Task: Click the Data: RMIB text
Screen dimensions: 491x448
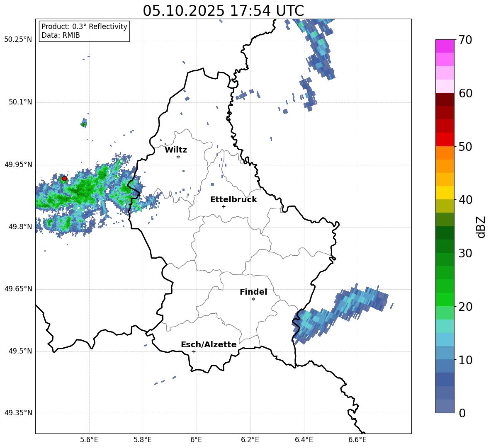Action: pyautogui.click(x=61, y=35)
